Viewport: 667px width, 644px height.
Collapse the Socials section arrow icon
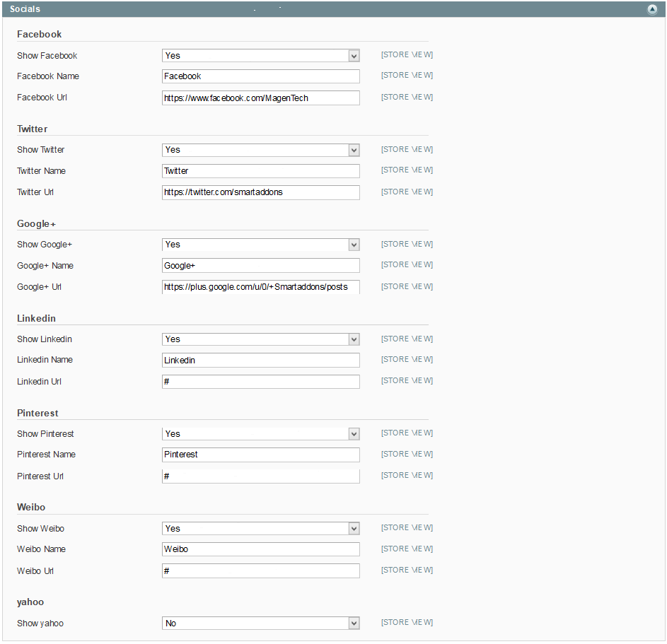[651, 9]
